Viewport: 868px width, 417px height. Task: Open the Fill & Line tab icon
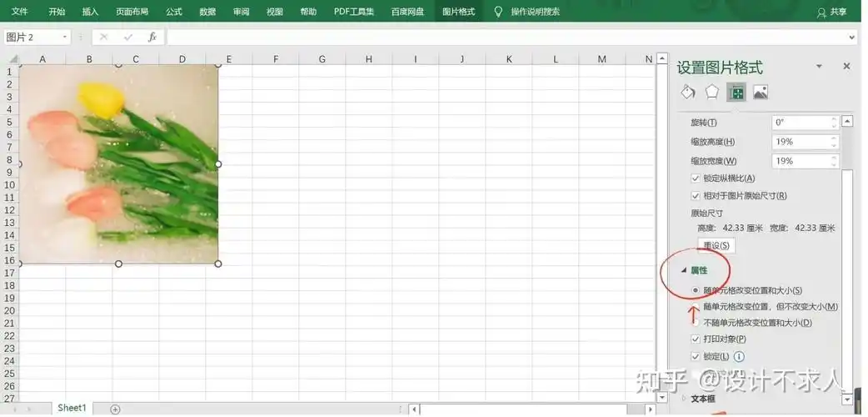[x=687, y=92]
